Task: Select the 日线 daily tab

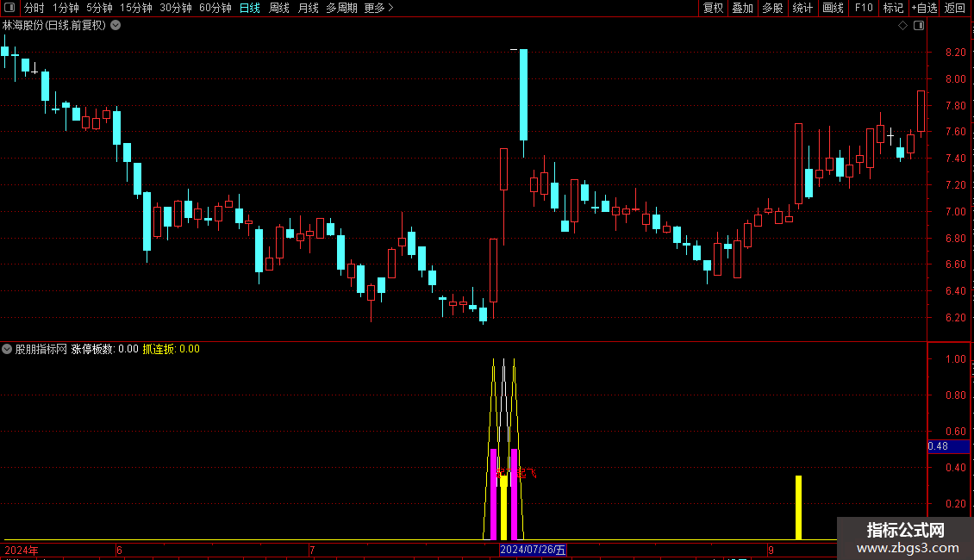Action: point(250,8)
